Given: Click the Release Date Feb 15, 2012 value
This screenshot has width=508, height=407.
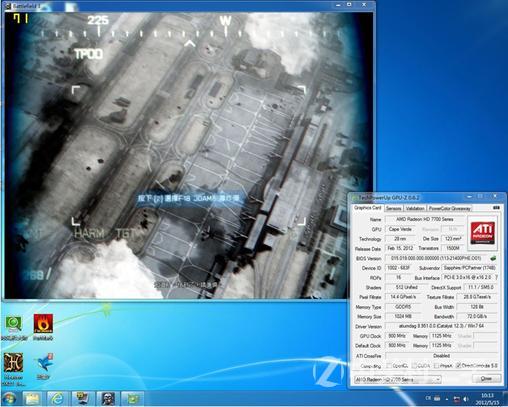Looking at the screenshot, I should (x=400, y=248).
